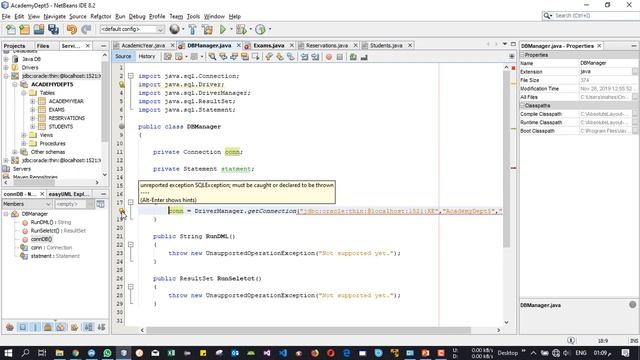Click the New Project toolbar icon
Image resolution: width=640 pixels, height=360 pixels.
(x=24, y=29)
